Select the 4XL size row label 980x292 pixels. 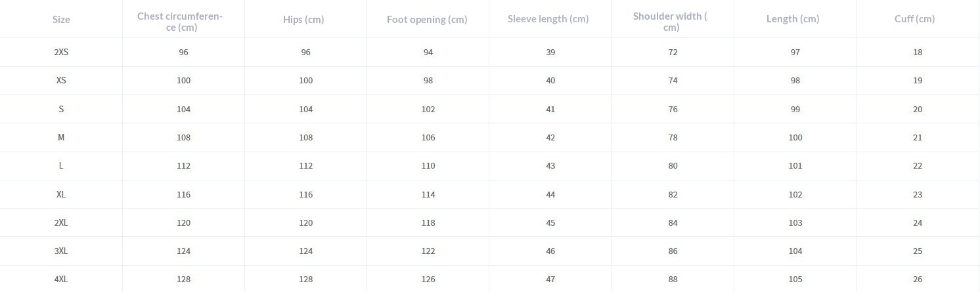tap(61, 280)
